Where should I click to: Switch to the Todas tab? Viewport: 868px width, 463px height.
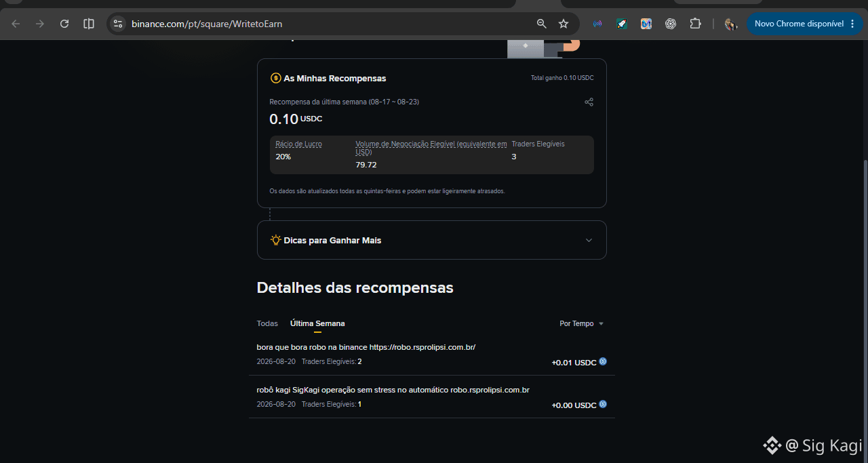267,323
